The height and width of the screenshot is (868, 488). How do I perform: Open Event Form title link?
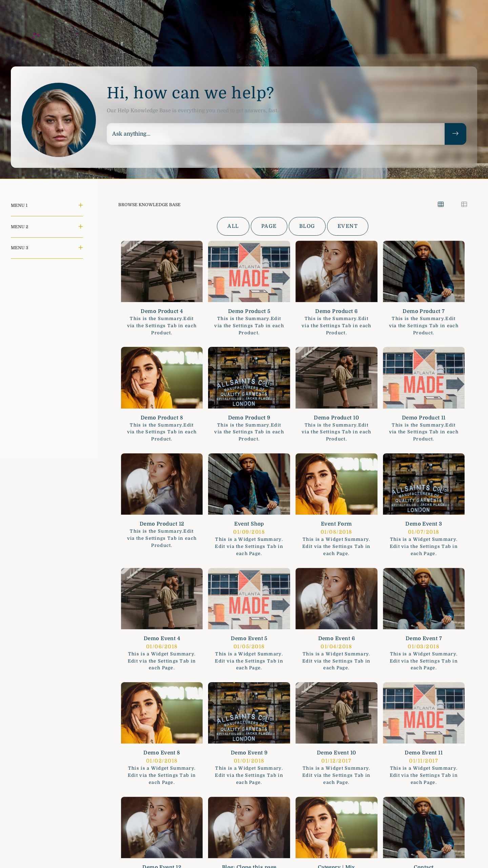point(336,524)
